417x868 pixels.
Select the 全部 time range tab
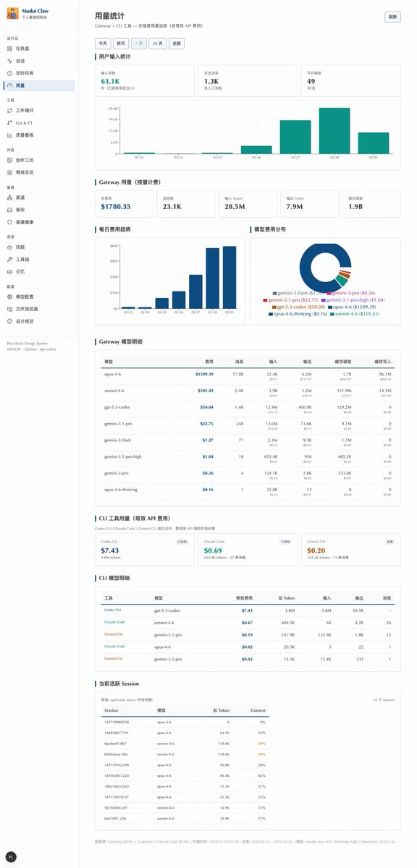point(177,43)
